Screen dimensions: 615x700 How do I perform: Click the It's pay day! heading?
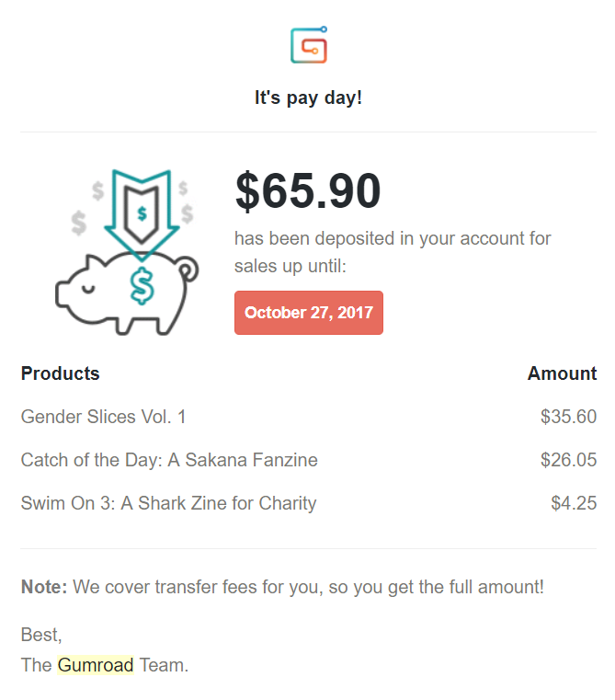tap(308, 98)
